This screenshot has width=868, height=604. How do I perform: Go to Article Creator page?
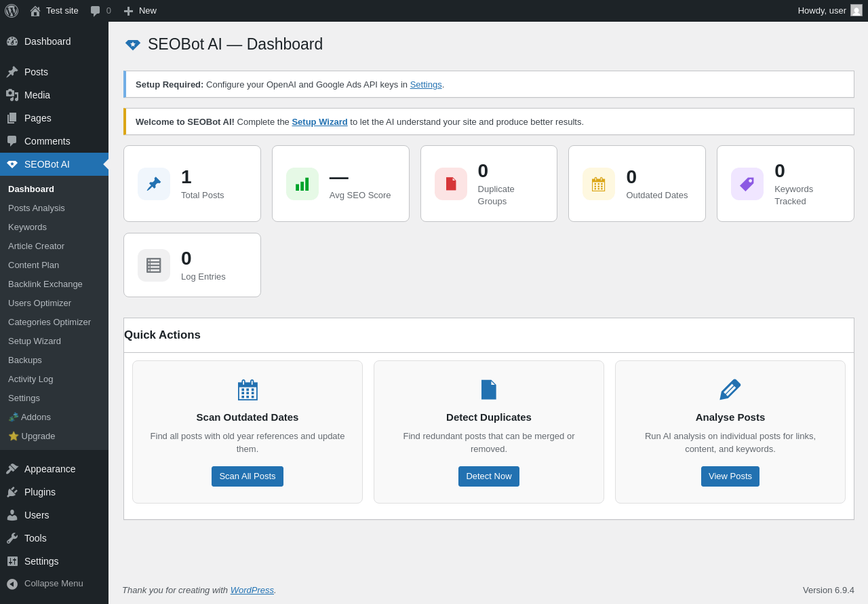click(x=36, y=246)
